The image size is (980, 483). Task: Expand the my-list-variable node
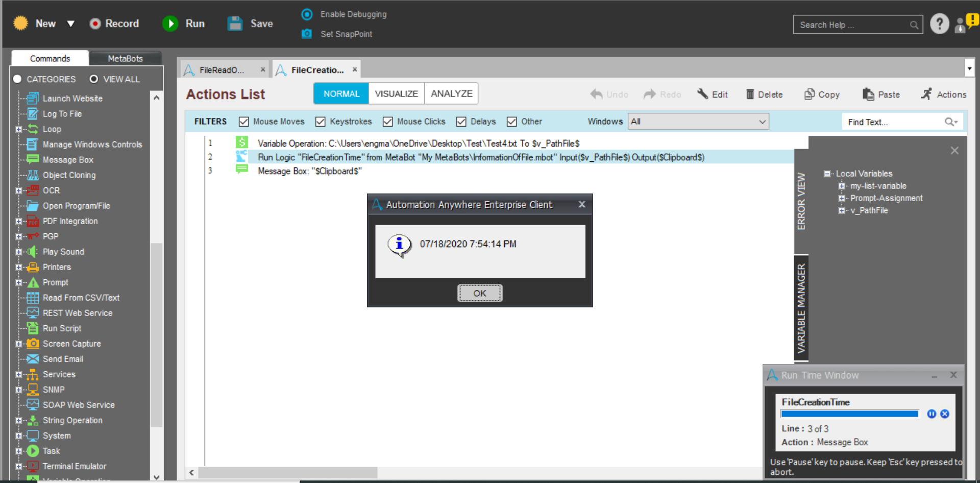coord(841,186)
